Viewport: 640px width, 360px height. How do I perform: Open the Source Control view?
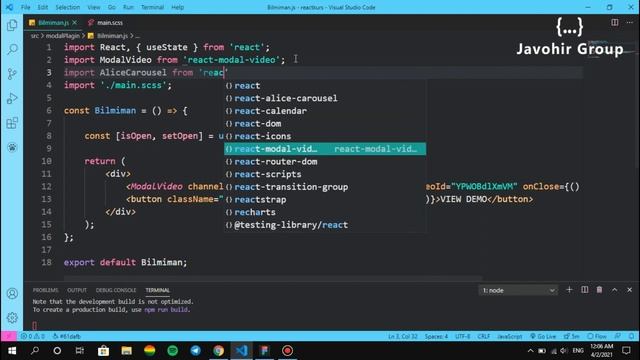pyautogui.click(x=12, y=74)
